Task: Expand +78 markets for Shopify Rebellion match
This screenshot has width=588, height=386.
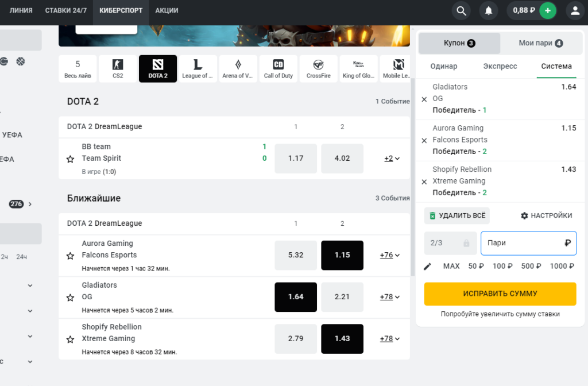Action: pos(390,338)
